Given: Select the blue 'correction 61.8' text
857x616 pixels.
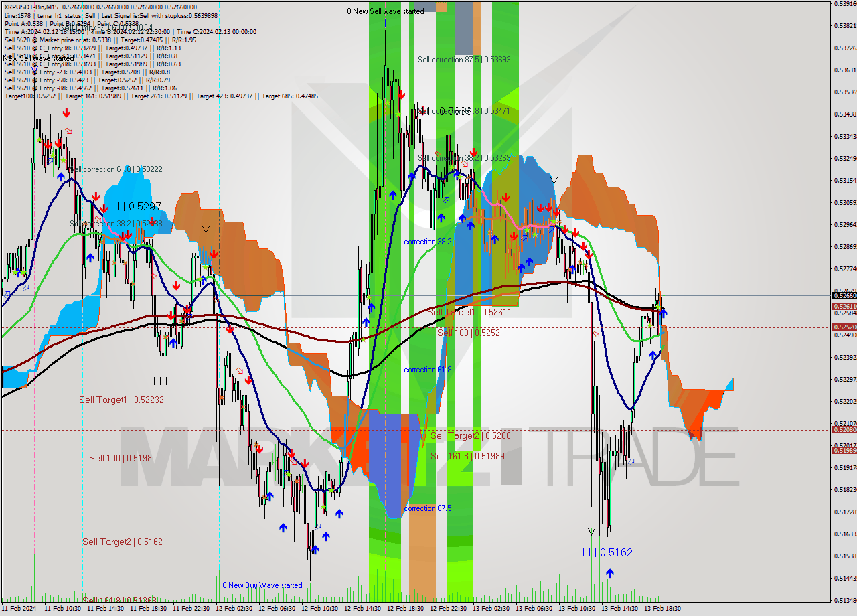Looking at the screenshot, I should click(x=428, y=370).
